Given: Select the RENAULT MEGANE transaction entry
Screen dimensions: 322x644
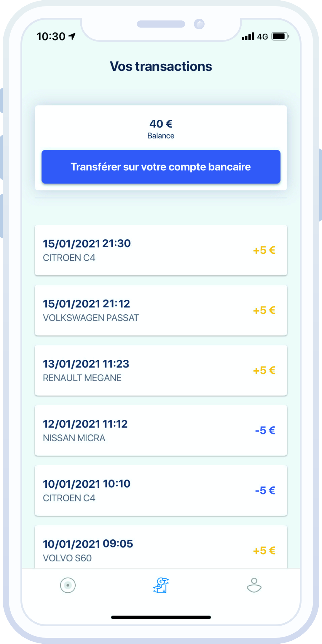Looking at the screenshot, I should pos(161,370).
